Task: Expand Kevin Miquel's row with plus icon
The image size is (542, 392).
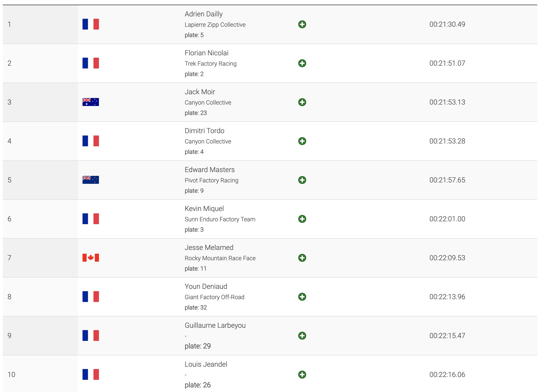Action: tap(302, 219)
